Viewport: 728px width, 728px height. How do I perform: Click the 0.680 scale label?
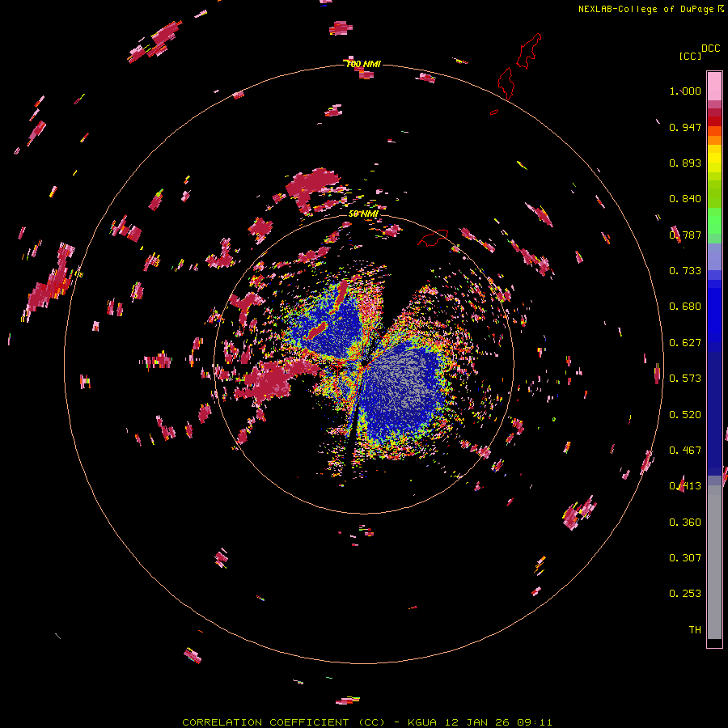click(x=685, y=307)
